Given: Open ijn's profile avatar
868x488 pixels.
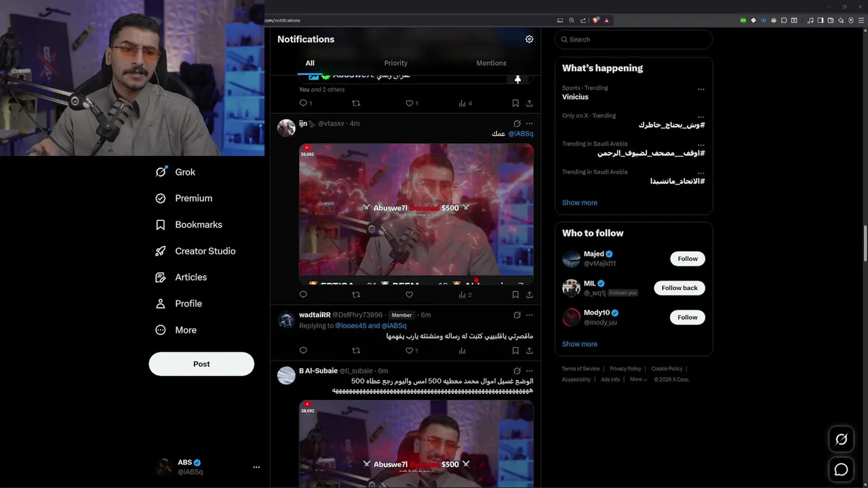Looking at the screenshot, I should [286, 127].
